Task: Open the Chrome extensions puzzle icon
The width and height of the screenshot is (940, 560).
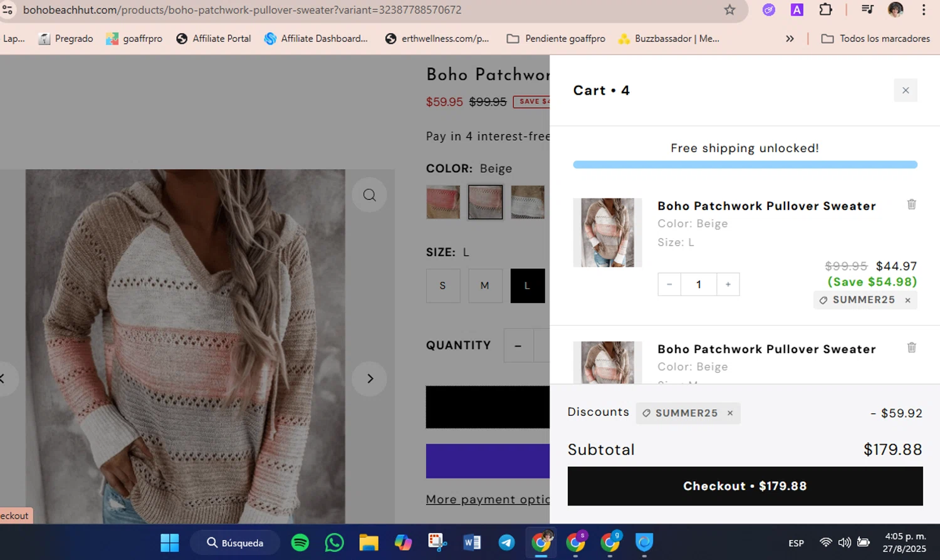Action: [x=825, y=9]
